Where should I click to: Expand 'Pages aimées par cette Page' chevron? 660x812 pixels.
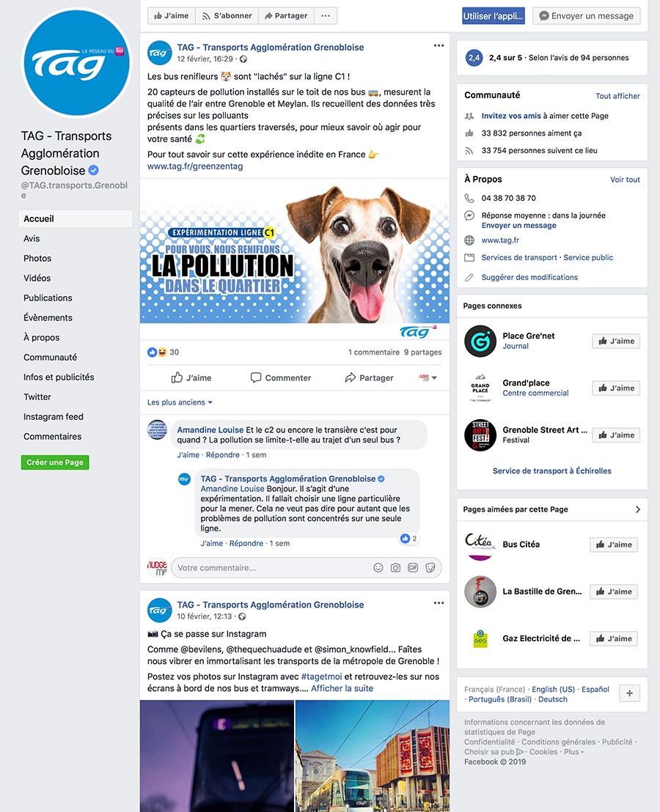point(638,509)
